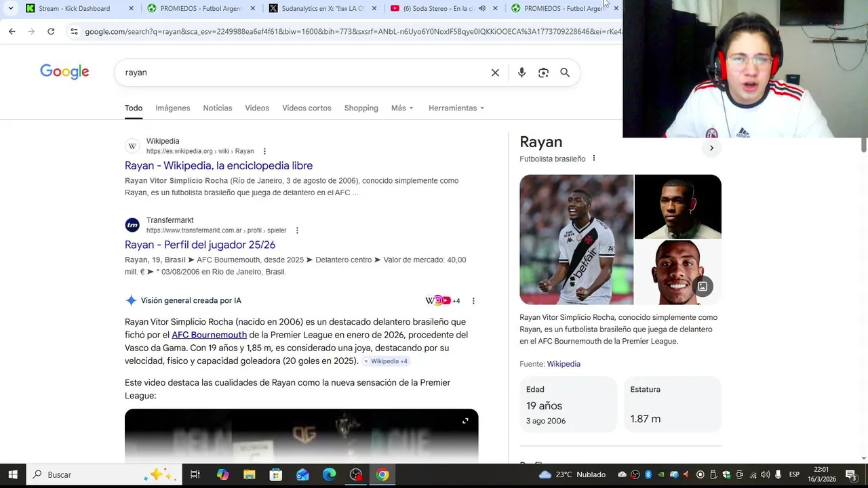
Task: Show next knowledge panel item arrow
Action: click(711, 148)
